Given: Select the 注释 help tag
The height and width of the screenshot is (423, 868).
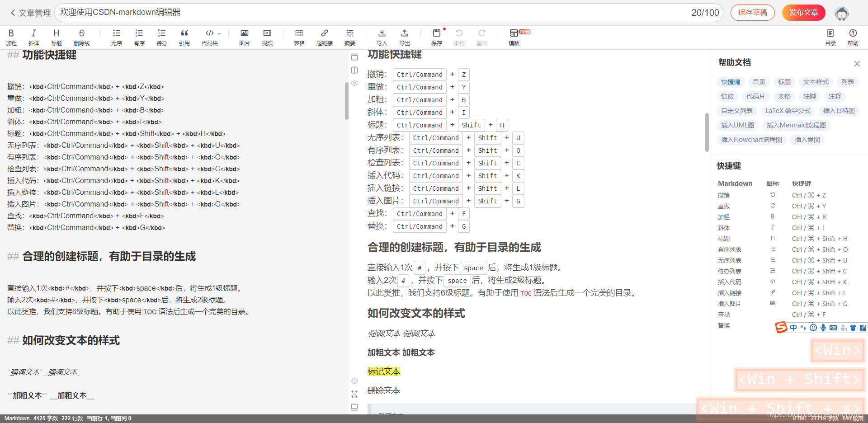Looking at the screenshot, I should click(x=835, y=96).
